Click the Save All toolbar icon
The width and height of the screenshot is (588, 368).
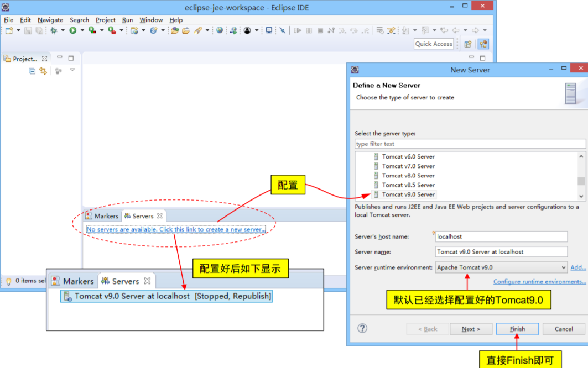click(x=39, y=31)
